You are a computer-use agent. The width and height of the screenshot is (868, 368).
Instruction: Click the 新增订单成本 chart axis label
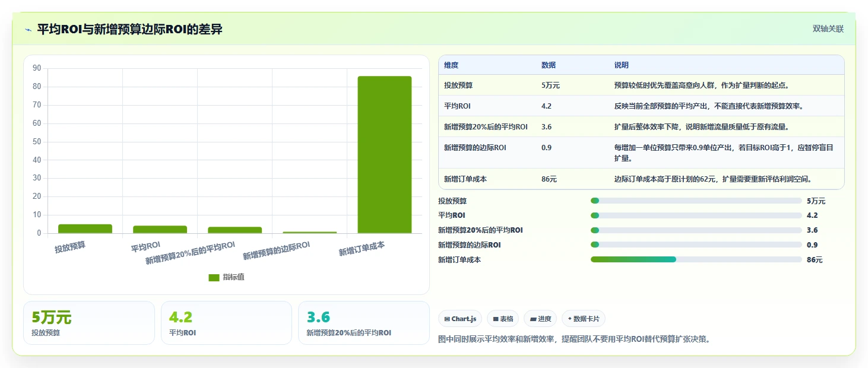(362, 249)
